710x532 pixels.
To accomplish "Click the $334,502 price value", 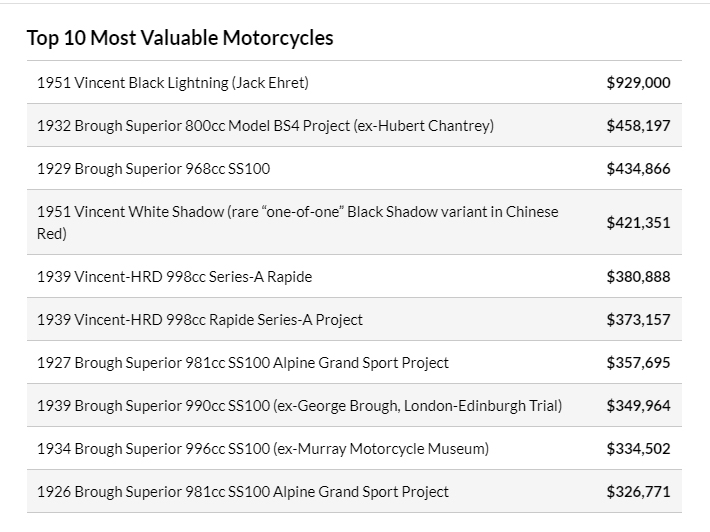I will tap(638, 448).
